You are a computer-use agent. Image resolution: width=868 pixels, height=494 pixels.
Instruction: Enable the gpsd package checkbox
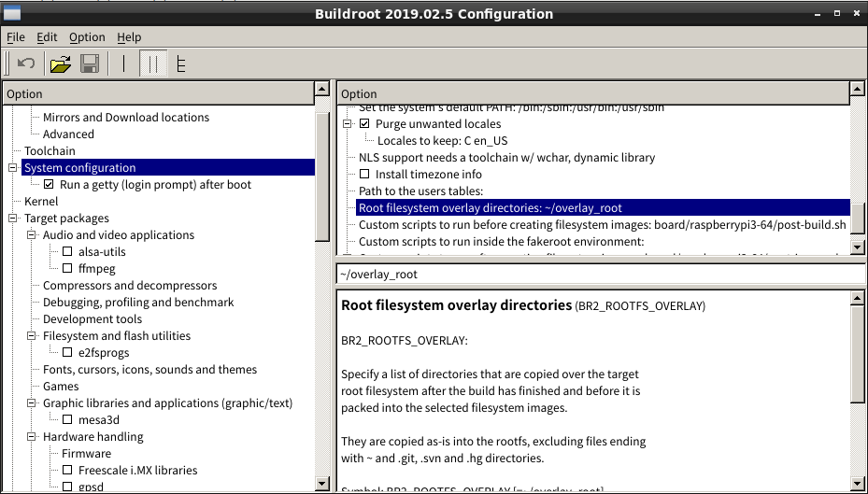point(67,487)
